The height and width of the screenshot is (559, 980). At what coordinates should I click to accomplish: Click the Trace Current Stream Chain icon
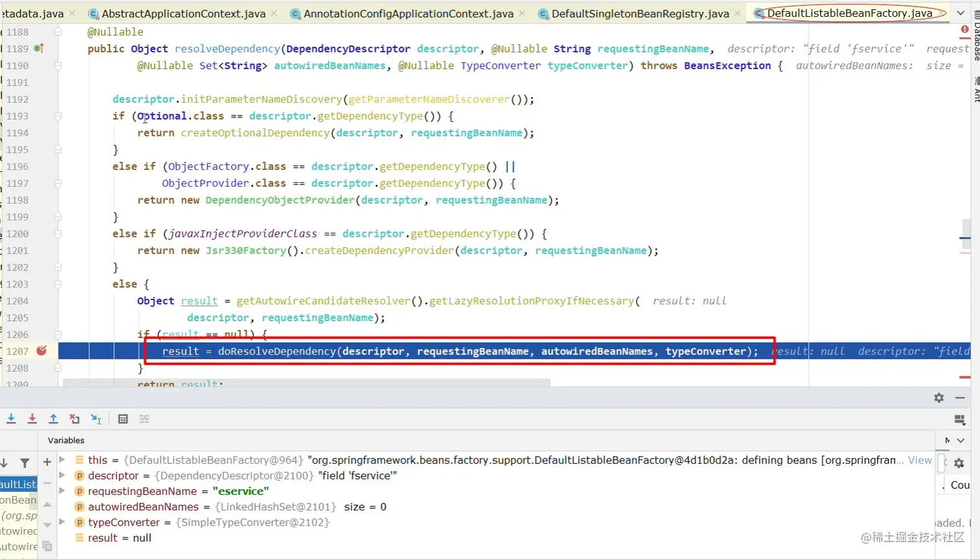coord(144,419)
